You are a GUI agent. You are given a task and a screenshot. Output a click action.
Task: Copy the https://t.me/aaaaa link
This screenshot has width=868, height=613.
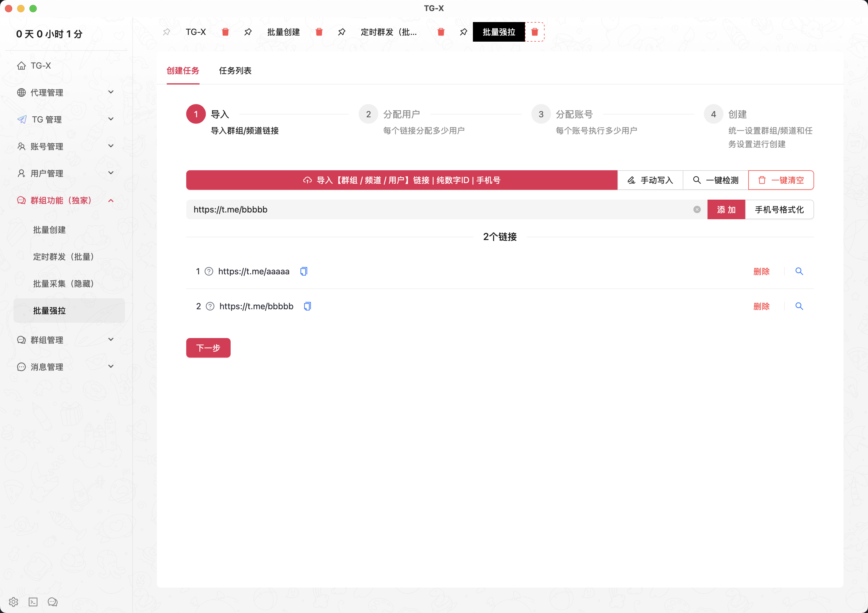304,272
